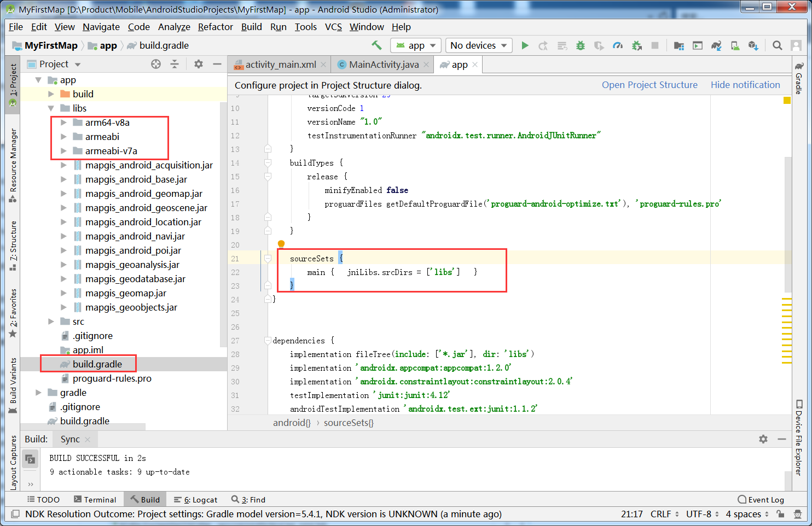Click the Run Anything icon
The image size is (812, 526).
tap(698, 45)
